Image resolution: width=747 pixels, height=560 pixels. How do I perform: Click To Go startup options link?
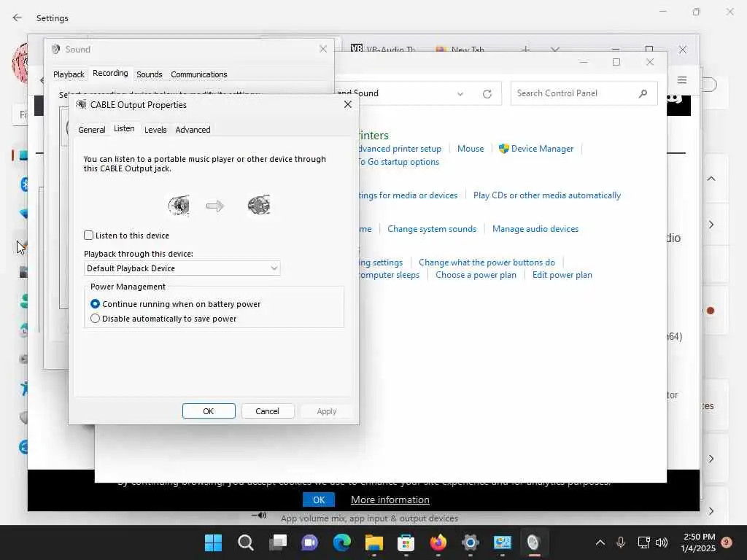pos(398,162)
